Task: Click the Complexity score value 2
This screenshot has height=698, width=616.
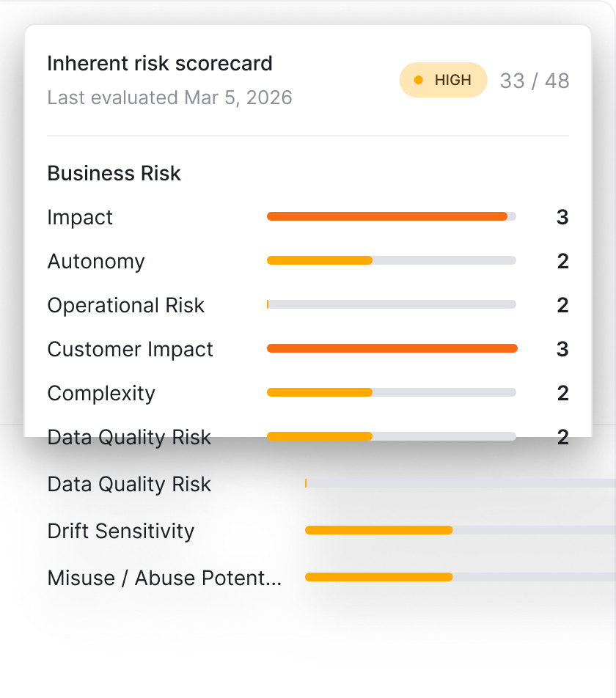Action: click(563, 393)
